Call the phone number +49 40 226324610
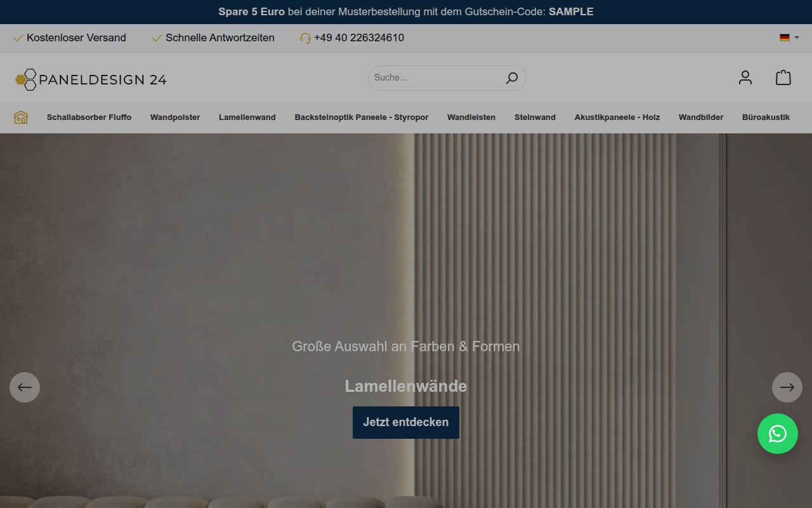 point(359,38)
